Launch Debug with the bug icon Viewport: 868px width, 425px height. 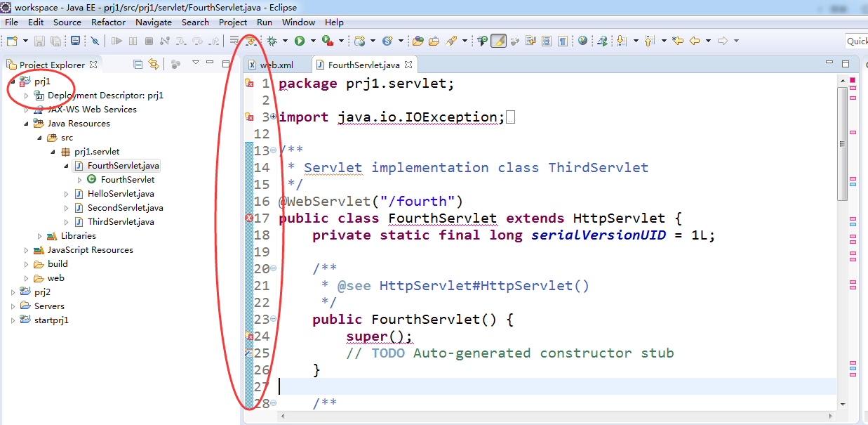pyautogui.click(x=271, y=41)
